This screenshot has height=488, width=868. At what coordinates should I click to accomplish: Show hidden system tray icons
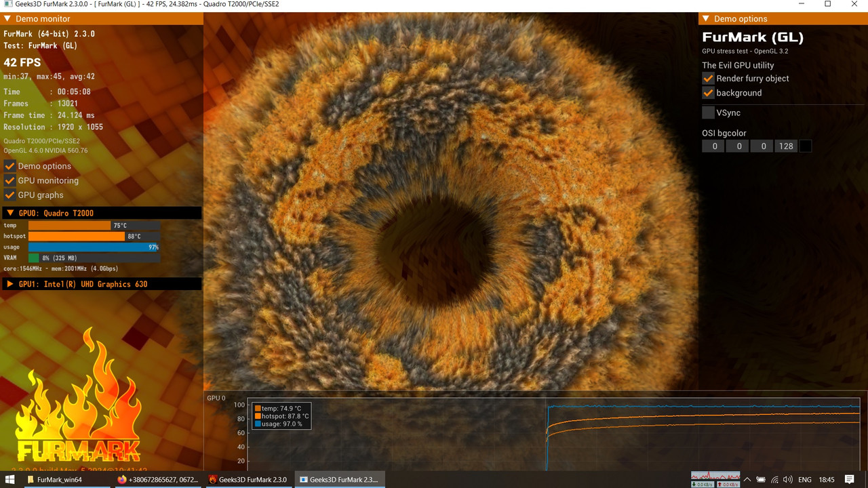pos(749,479)
